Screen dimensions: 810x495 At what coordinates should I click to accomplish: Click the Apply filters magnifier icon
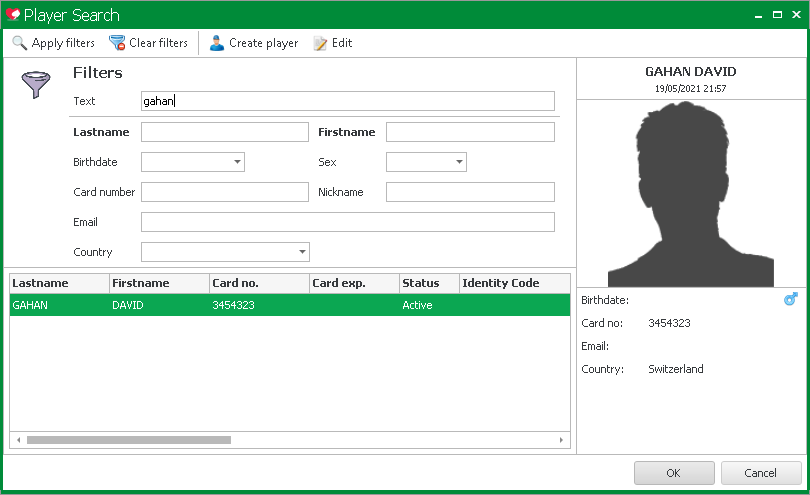tap(20, 43)
